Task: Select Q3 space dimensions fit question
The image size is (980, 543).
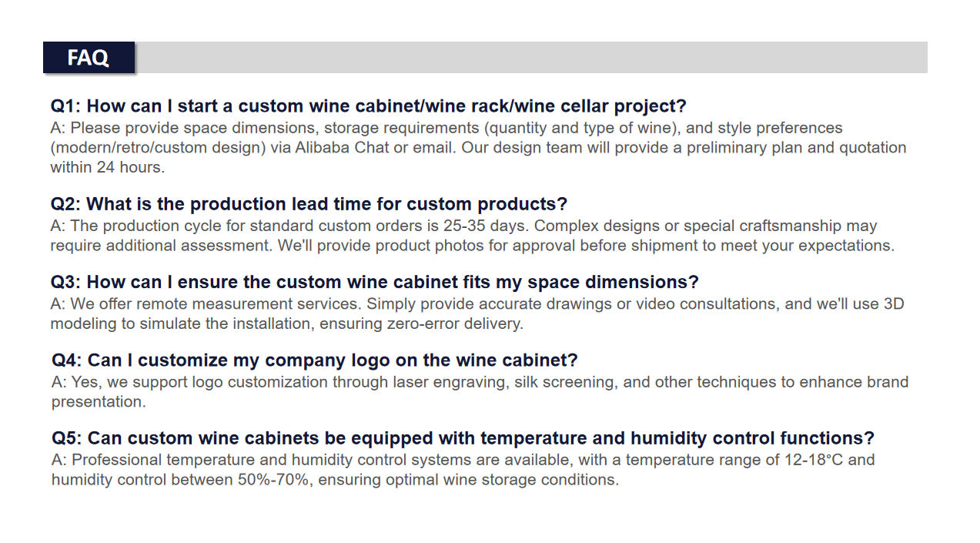Action: click(x=375, y=282)
